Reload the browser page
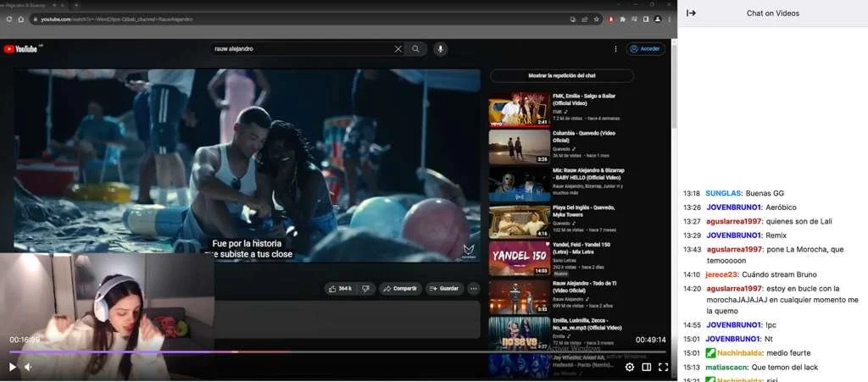The image size is (868, 382). (8, 19)
